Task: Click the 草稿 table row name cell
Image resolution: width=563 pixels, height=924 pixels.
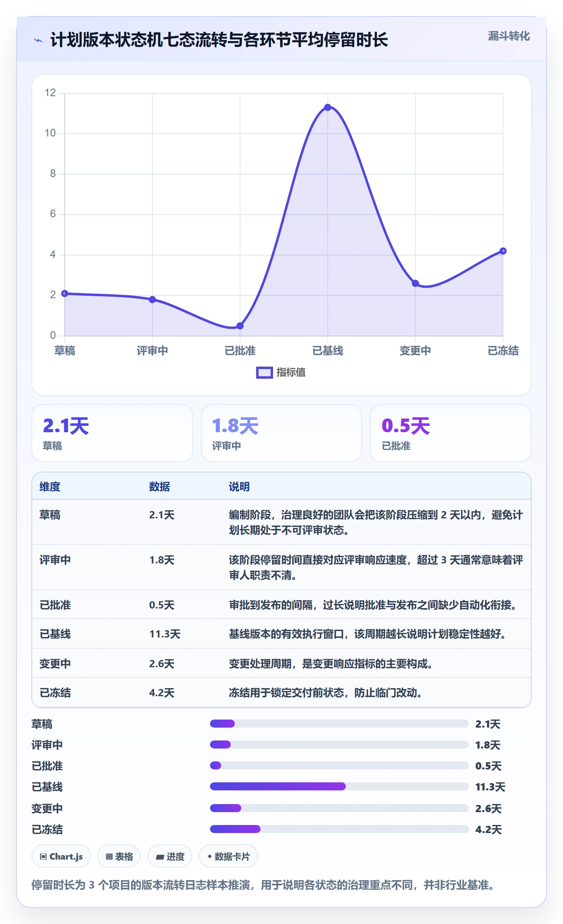Action: (x=50, y=515)
